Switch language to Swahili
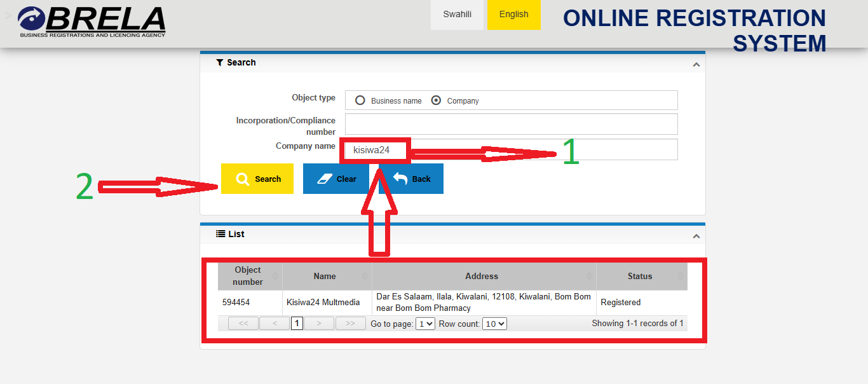 tap(458, 15)
